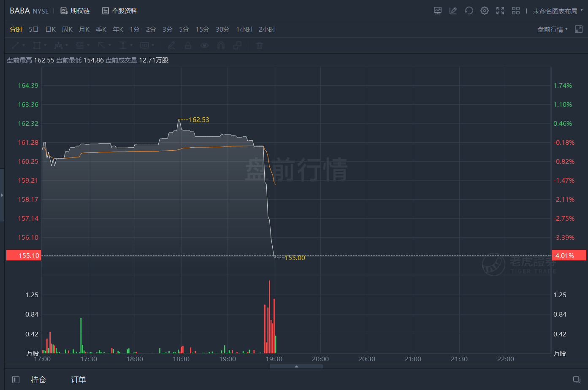
Task: Open chart settings gear icon
Action: click(x=485, y=11)
